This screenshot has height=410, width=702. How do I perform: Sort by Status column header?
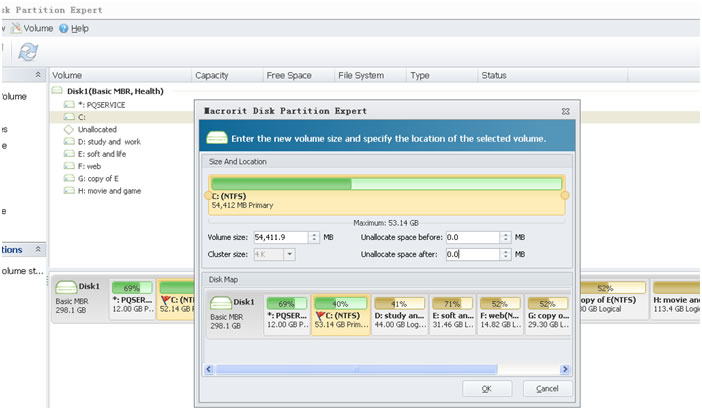pyautogui.click(x=553, y=75)
